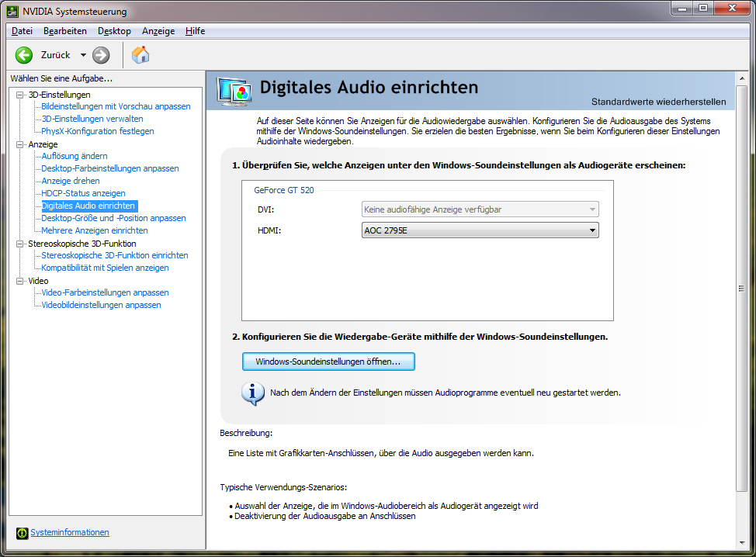Go to the Home page icon
The width and height of the screenshot is (756, 557).
[x=140, y=55]
